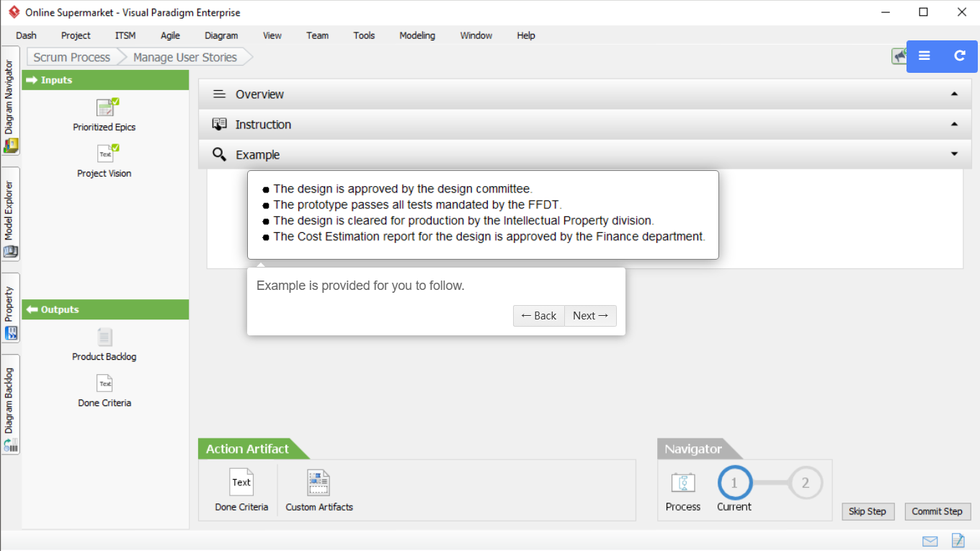The image size is (980, 551).
Task: Go to step 2 in Navigator
Action: 806,483
